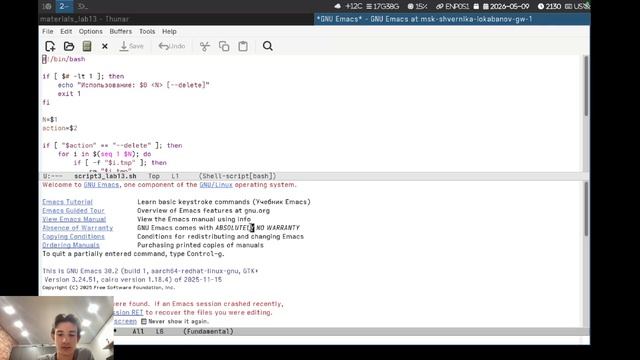Open the Edit menu
This screenshot has height=360, width=640.
pyautogui.click(x=66, y=31)
